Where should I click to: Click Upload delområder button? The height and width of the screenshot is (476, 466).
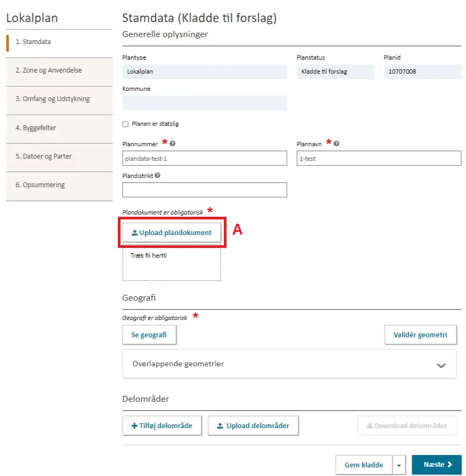tap(253, 425)
